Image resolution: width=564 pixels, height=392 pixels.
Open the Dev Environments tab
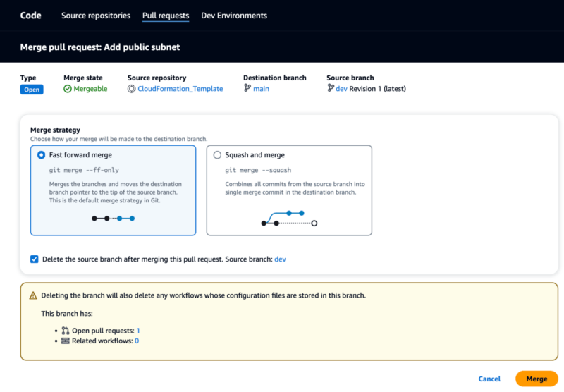pos(234,16)
